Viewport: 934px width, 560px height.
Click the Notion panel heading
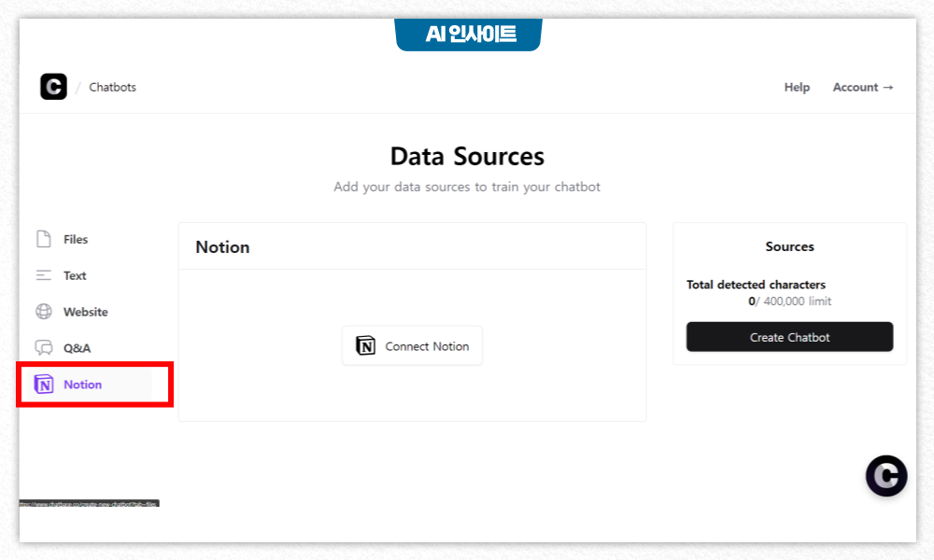coord(223,247)
